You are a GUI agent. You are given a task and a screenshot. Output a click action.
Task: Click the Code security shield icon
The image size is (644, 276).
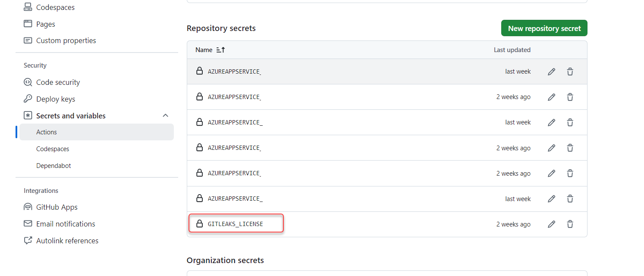pyautogui.click(x=28, y=82)
